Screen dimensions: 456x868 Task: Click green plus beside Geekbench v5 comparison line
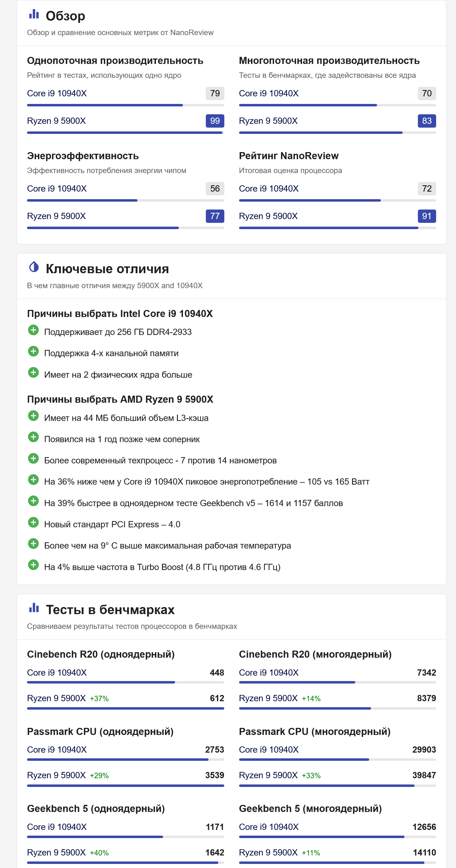click(33, 501)
